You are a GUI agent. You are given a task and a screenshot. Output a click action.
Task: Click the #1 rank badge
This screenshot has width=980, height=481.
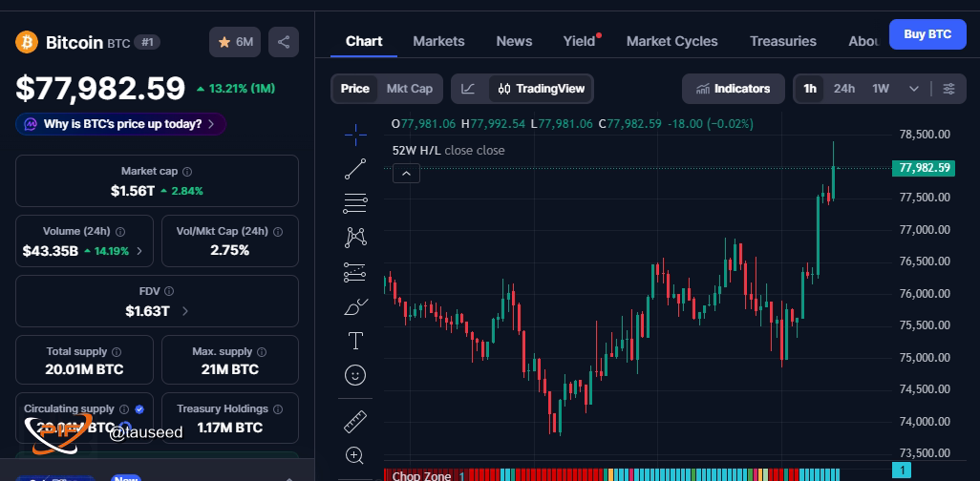pyautogui.click(x=147, y=43)
